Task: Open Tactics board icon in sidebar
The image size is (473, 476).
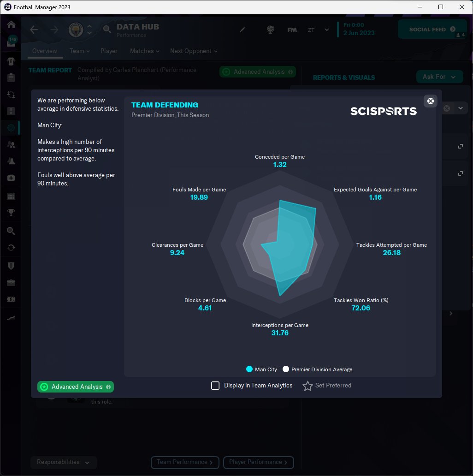Action: click(11, 111)
